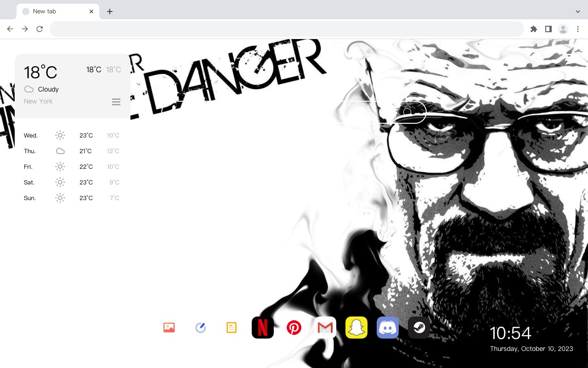Click the sunny icon for Wed.
The width and height of the screenshot is (588, 368).
pyautogui.click(x=60, y=135)
